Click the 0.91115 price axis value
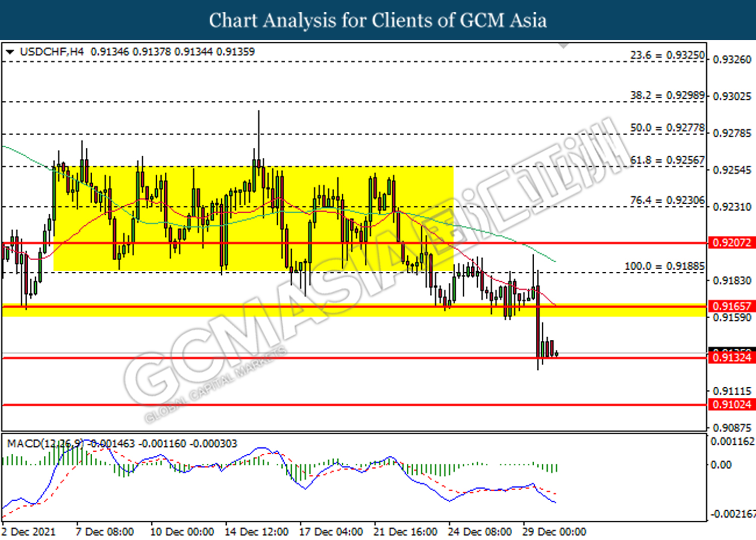 [732, 391]
